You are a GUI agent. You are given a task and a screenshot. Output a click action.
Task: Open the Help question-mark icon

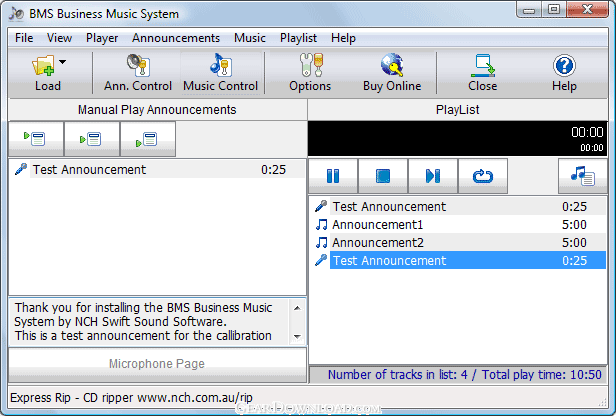[x=564, y=65]
